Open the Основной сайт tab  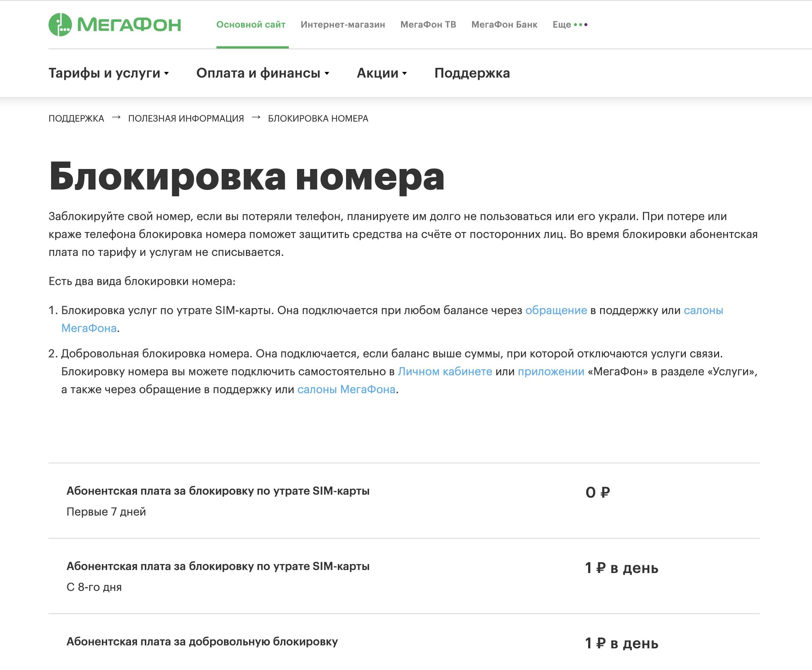[x=251, y=25]
